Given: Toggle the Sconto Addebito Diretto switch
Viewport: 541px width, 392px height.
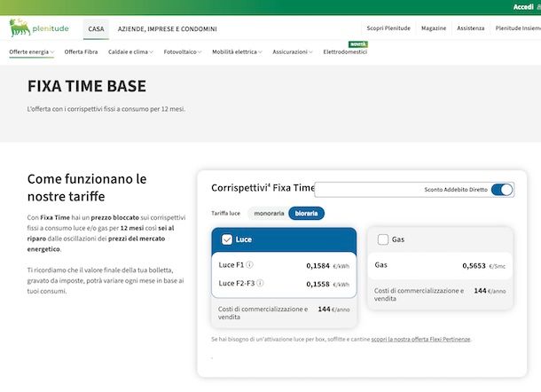Looking at the screenshot, I should (501, 190).
